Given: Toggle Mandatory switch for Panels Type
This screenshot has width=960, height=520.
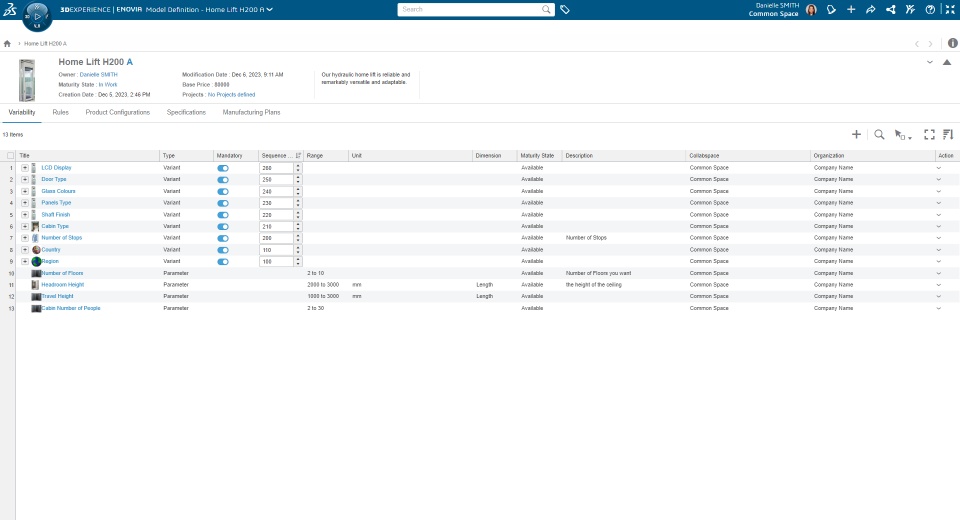Looking at the screenshot, I should 223,203.
